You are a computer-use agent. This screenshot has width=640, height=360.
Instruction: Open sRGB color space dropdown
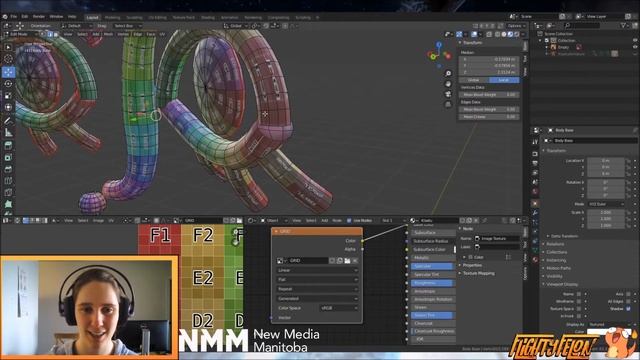339,308
